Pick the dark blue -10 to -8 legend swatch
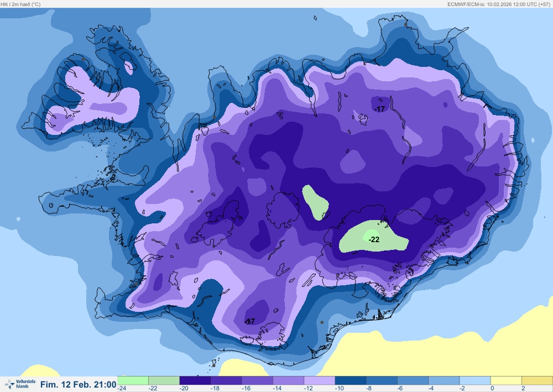Screen dimensions: 553x392 (351, 380)
